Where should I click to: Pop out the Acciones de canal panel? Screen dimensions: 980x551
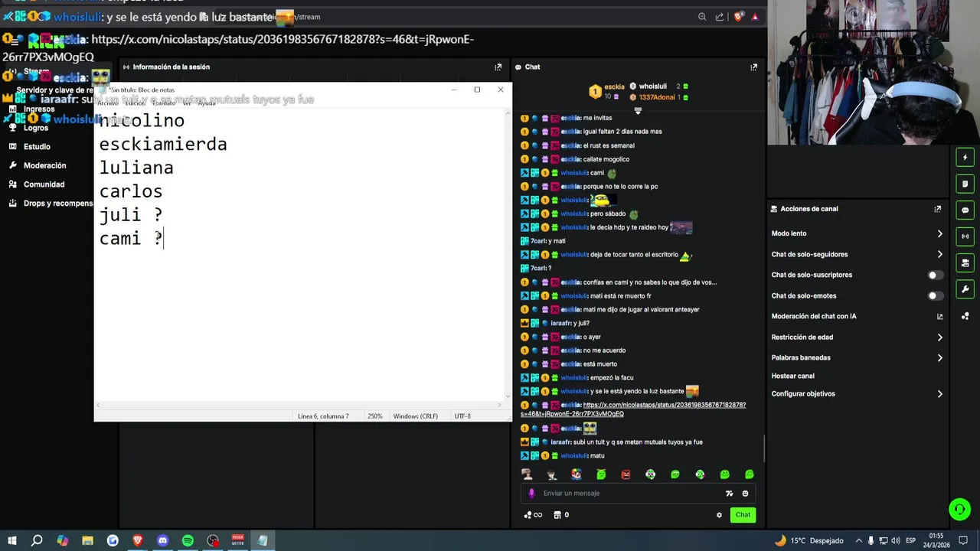pyautogui.click(x=937, y=209)
